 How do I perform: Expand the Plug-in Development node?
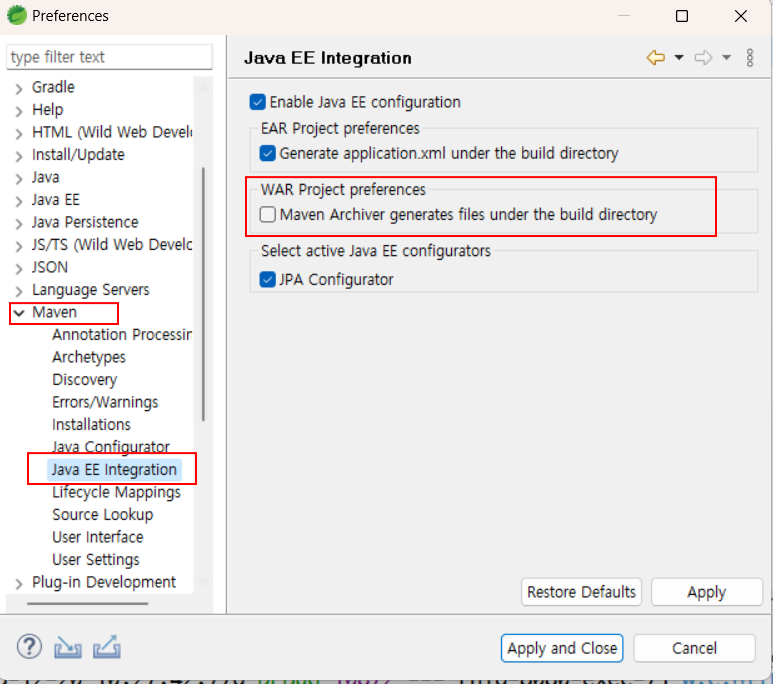19,584
